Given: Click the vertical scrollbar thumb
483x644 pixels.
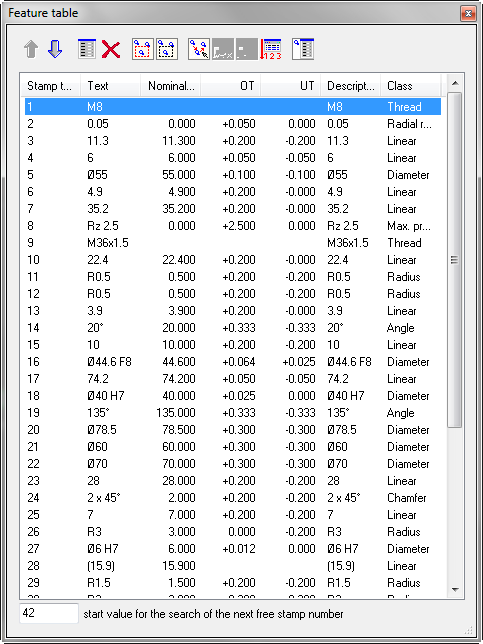Looking at the screenshot, I should tap(455, 260).
